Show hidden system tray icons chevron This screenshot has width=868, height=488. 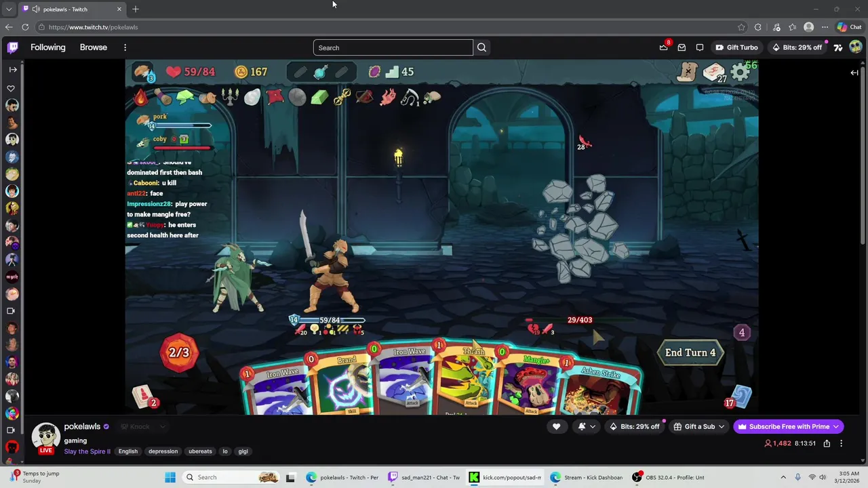coord(783,477)
